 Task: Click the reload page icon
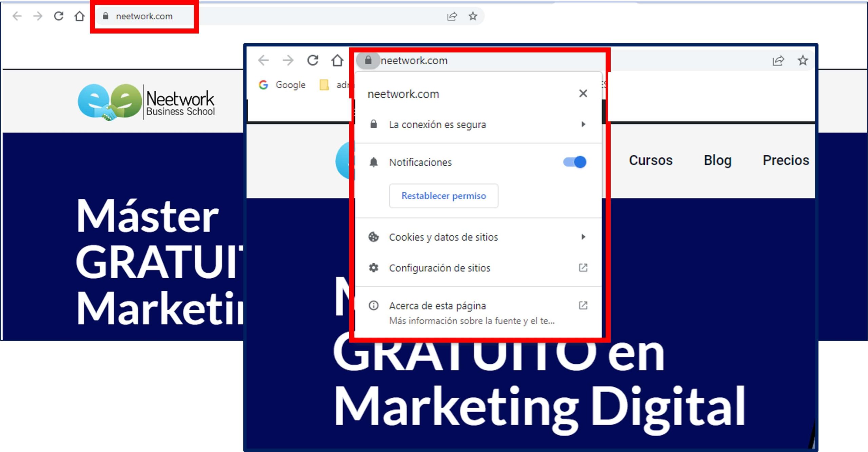[313, 60]
